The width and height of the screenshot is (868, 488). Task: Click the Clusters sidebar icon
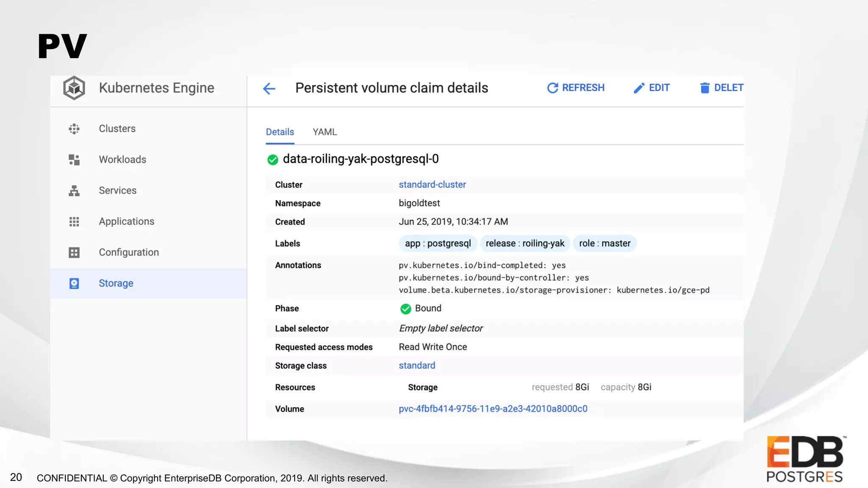74,129
